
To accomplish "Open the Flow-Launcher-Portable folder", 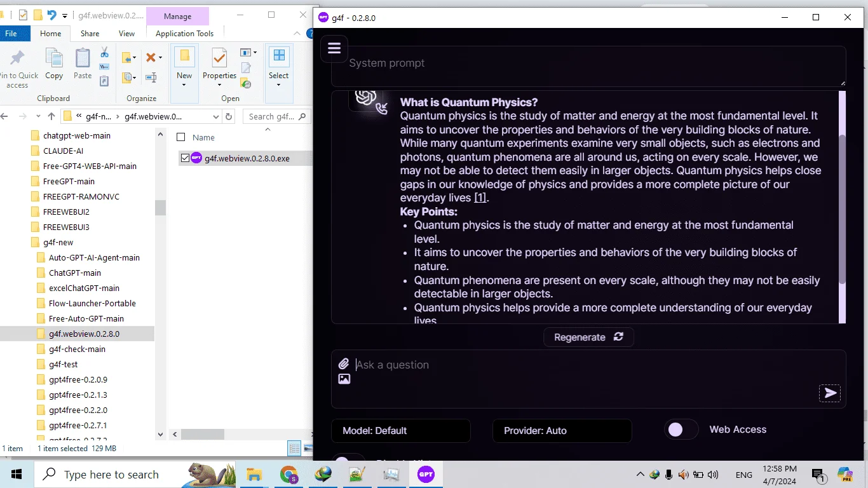I will [92, 303].
